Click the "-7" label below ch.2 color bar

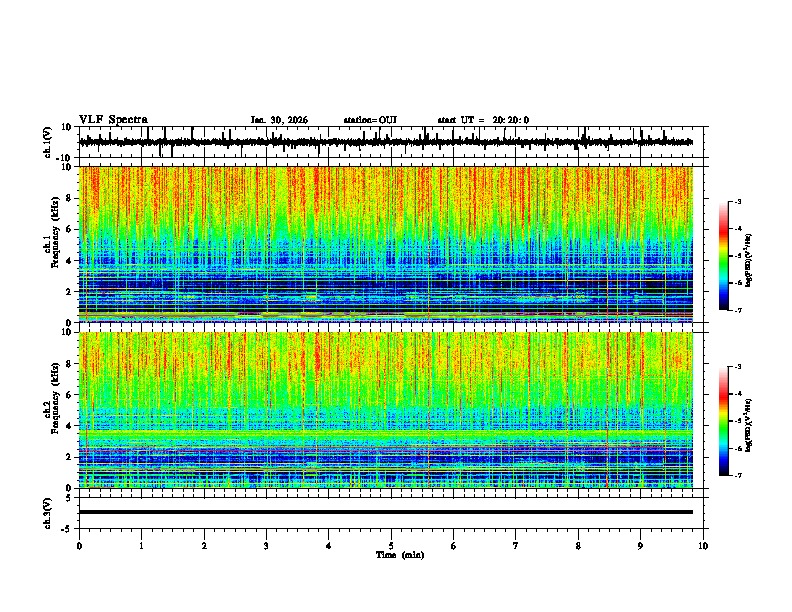coord(737,476)
